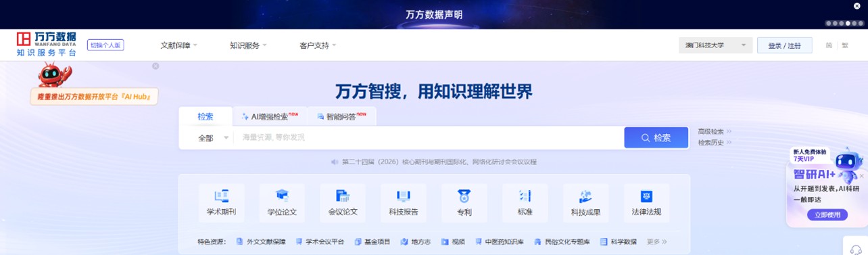Viewport: 868px width, 255px height.
Task: Open 外文文献保障 featured resource
Action: pos(261,241)
